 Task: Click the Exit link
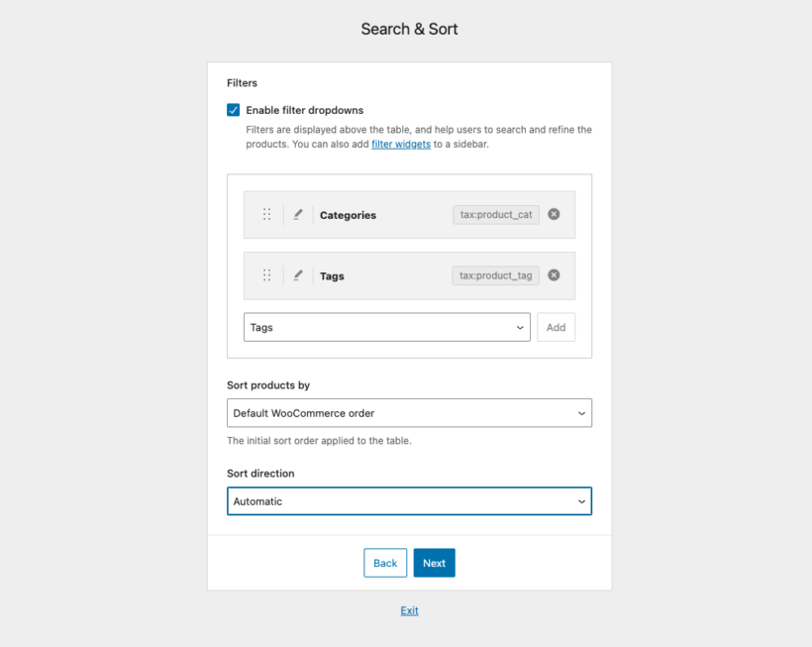point(409,611)
